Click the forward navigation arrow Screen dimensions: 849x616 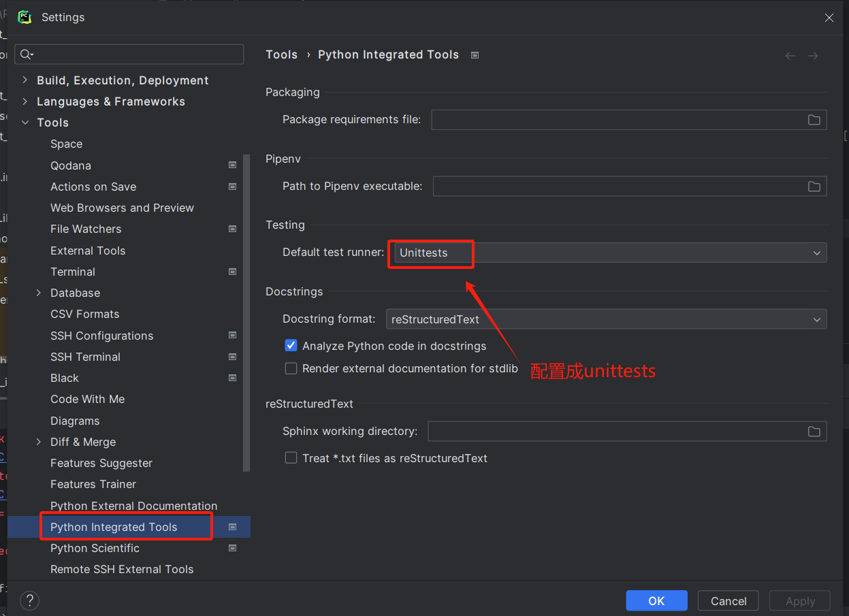(x=812, y=56)
